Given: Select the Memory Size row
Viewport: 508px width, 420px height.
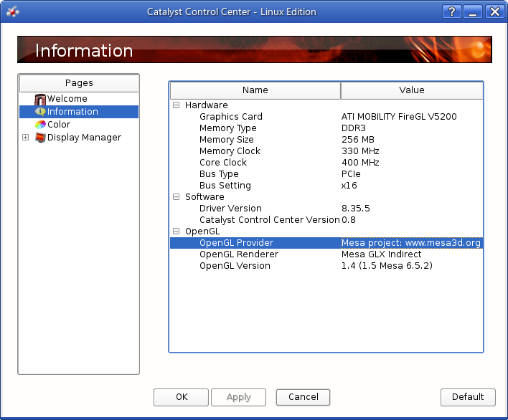Looking at the screenshot, I should coord(326,140).
